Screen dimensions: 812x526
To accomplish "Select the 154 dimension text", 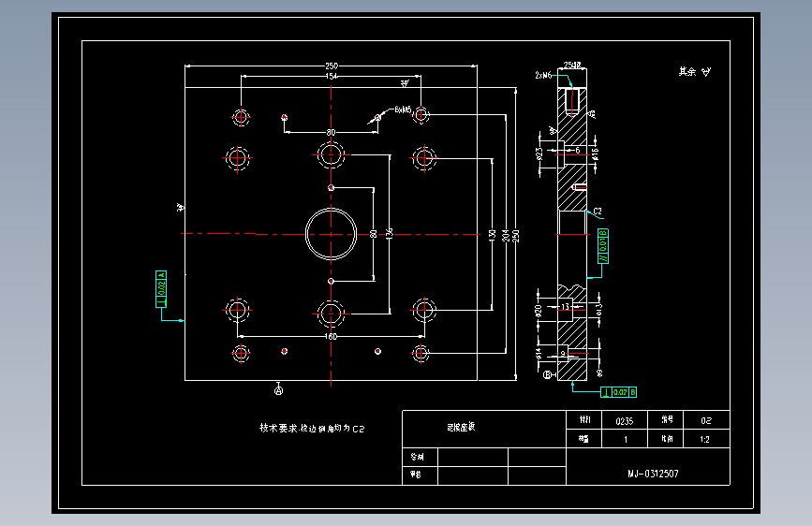I will [x=332, y=76].
